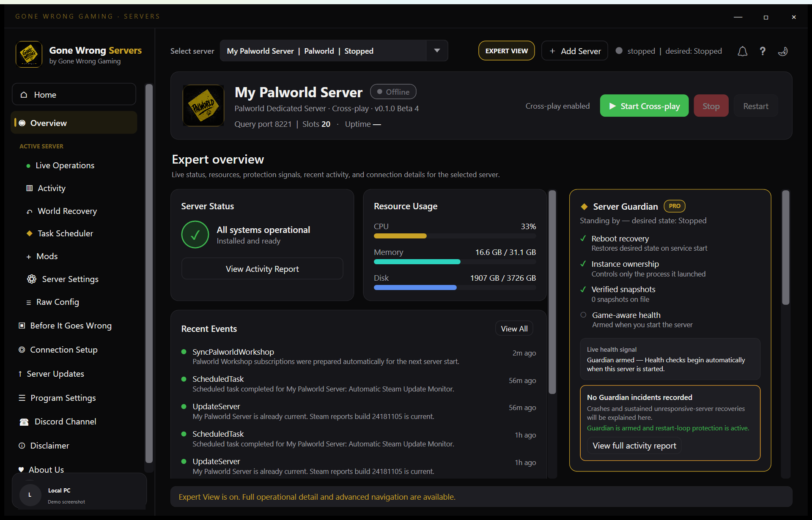Click the Program Settings hamburger icon
812x520 pixels.
(22, 398)
